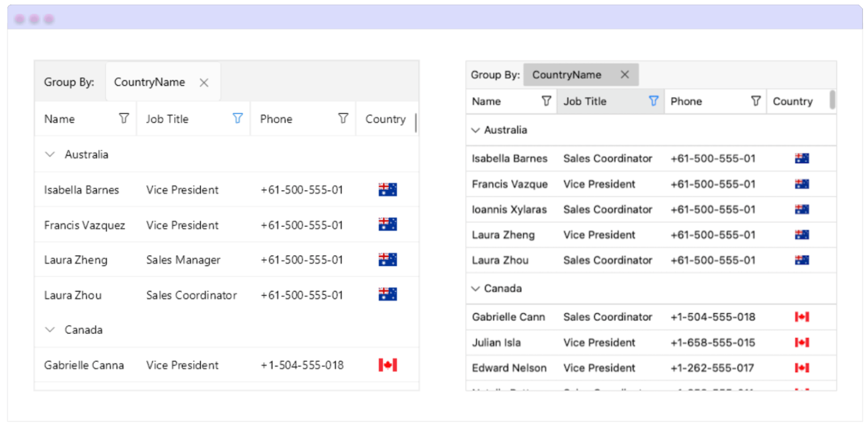The width and height of the screenshot is (868, 428).
Task: Click Australian flag in Isabella Barnes left row
Action: [x=387, y=190]
